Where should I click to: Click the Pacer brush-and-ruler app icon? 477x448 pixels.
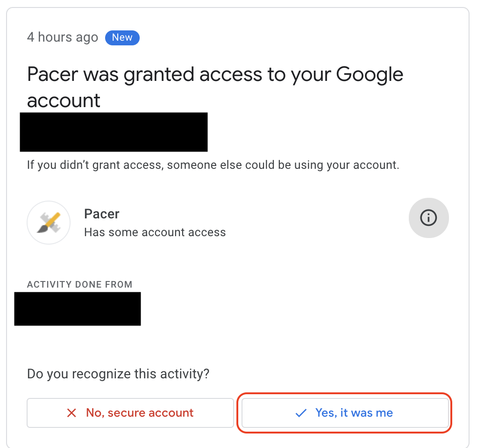point(49,223)
